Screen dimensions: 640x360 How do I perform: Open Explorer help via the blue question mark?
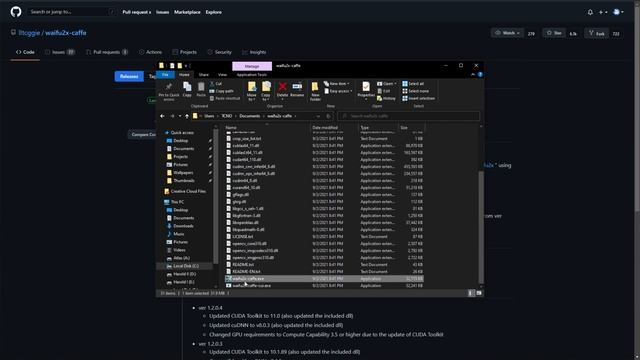click(480, 75)
